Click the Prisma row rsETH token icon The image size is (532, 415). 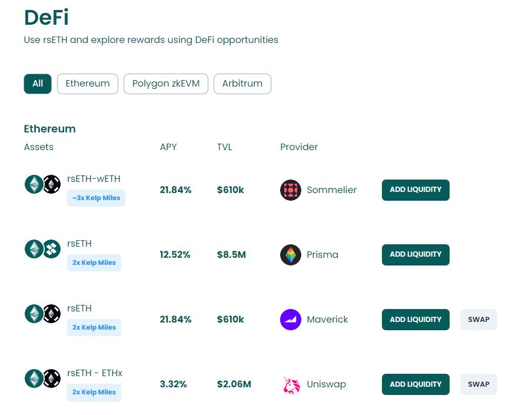click(x=43, y=249)
